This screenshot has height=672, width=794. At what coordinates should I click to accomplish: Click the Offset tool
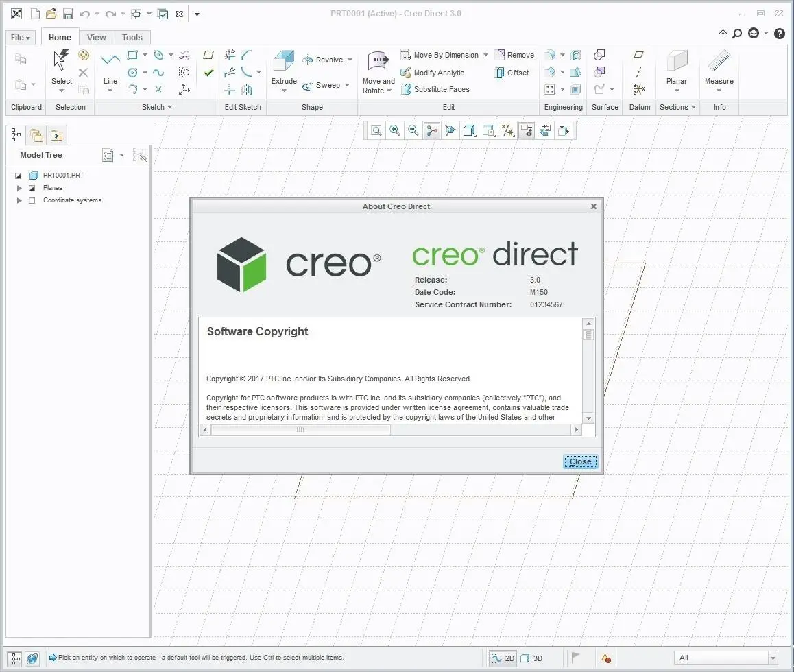(x=512, y=73)
